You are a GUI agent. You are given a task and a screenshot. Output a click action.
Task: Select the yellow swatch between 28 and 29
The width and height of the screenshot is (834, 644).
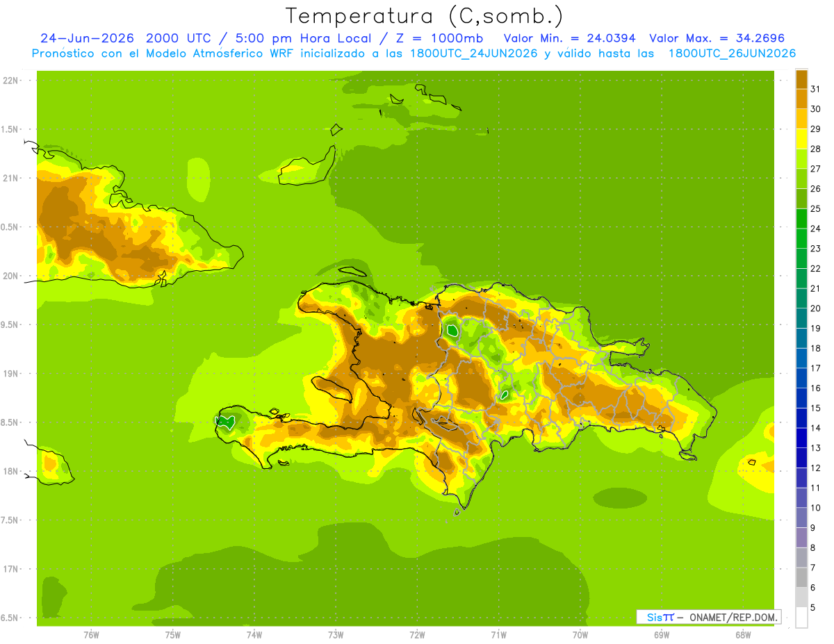coord(801,139)
